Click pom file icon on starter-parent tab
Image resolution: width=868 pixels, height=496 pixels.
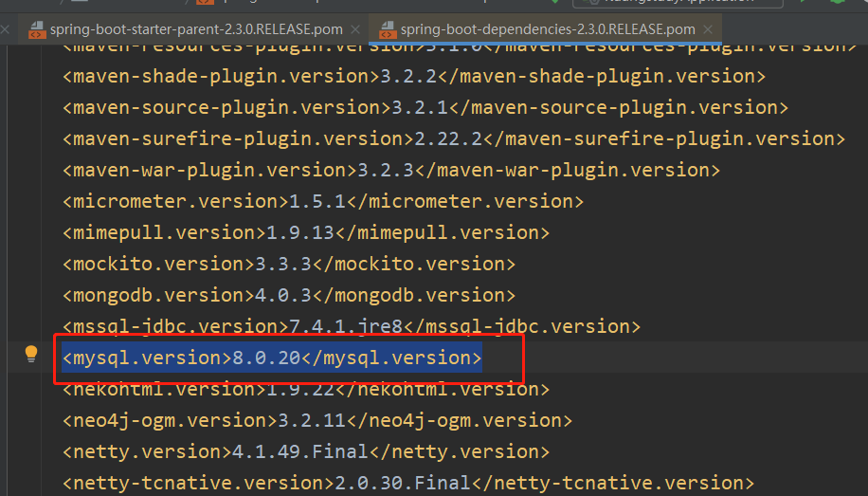click(37, 29)
